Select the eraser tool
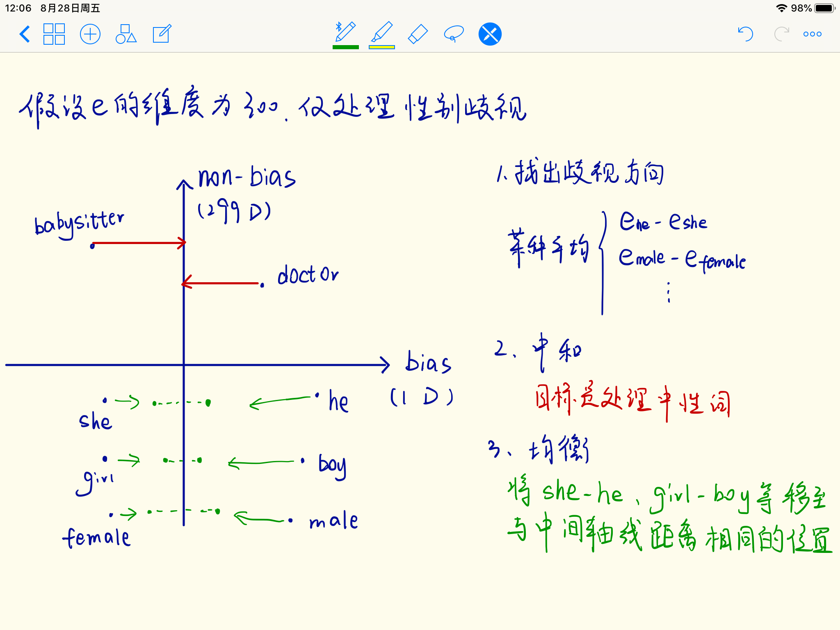This screenshot has height=630, width=840. coord(418,34)
